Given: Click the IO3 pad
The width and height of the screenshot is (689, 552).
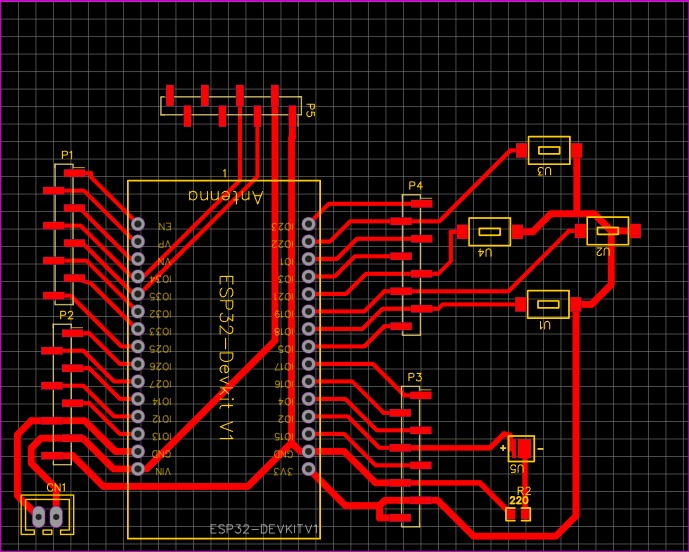Looking at the screenshot, I should click(308, 276).
